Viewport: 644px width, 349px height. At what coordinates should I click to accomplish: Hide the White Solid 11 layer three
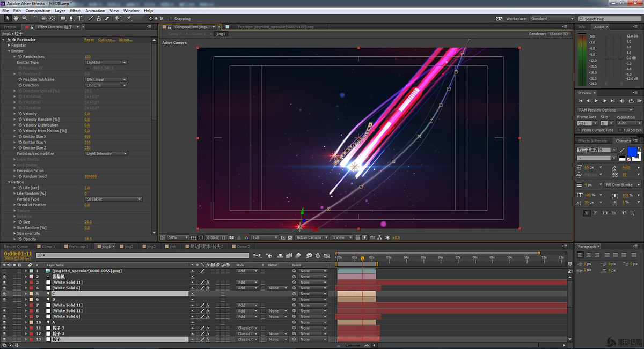(x=5, y=283)
